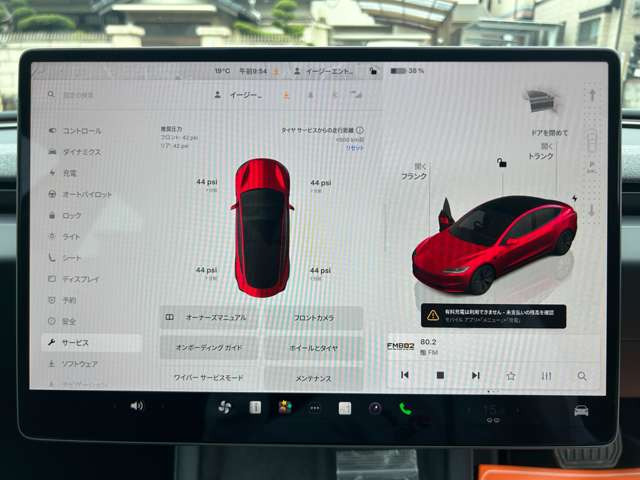640x480 pixels.
Task: Tap the フロントカメラ button
Action: (x=314, y=318)
